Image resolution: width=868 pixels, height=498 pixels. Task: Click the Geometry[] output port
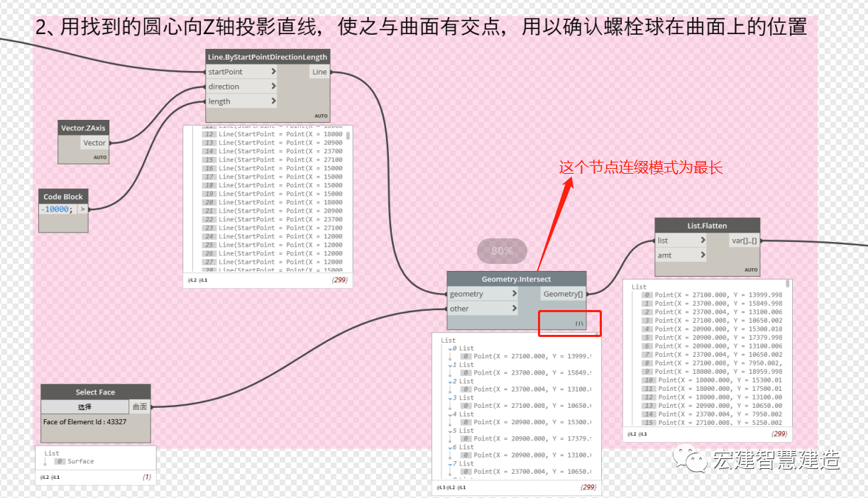[x=563, y=294]
